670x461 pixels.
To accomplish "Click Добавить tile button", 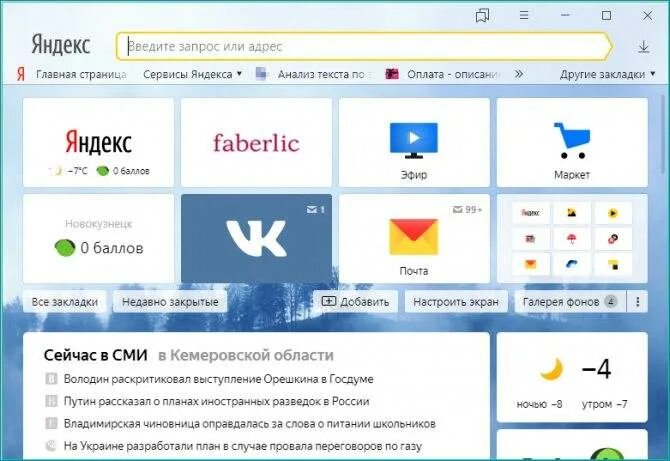I will click(356, 302).
